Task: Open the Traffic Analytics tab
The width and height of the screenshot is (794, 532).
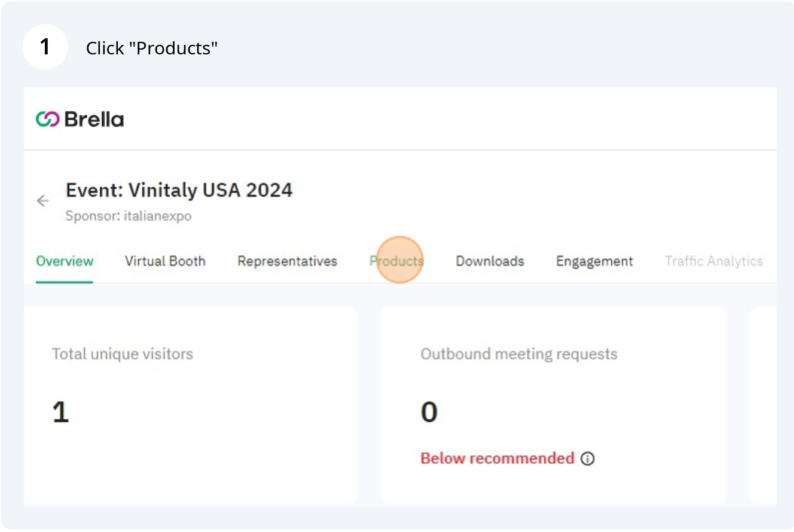Action: [714, 261]
